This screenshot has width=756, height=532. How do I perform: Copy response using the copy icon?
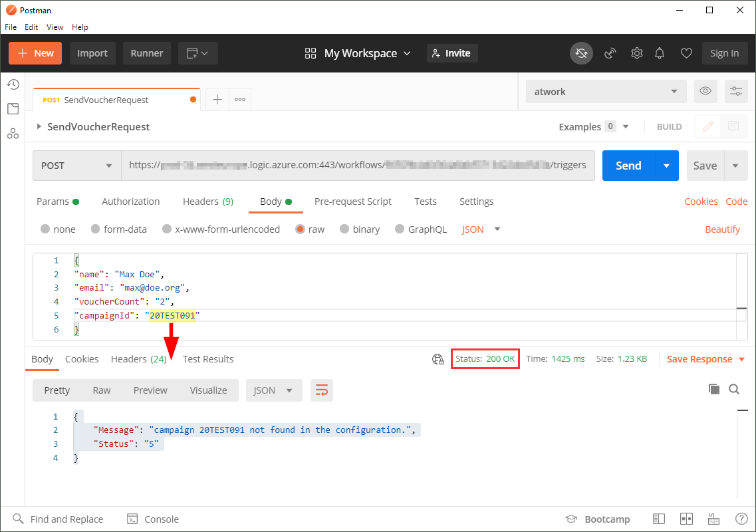714,389
